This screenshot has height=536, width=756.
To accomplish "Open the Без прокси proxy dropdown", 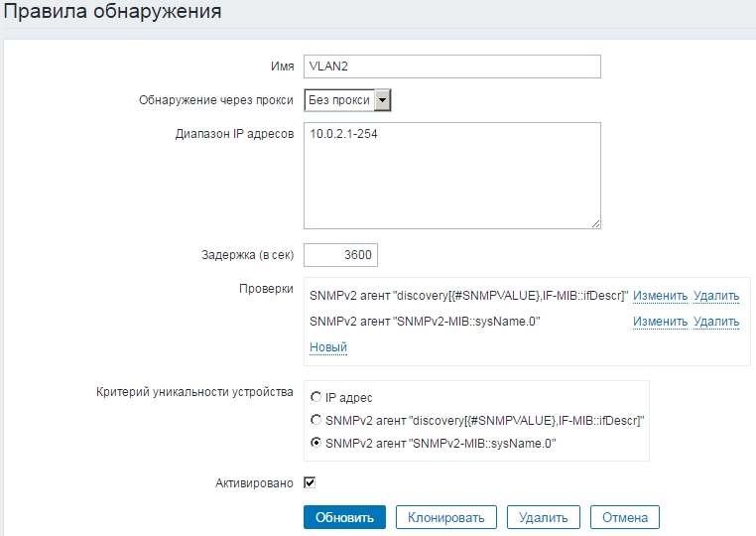I will point(347,100).
